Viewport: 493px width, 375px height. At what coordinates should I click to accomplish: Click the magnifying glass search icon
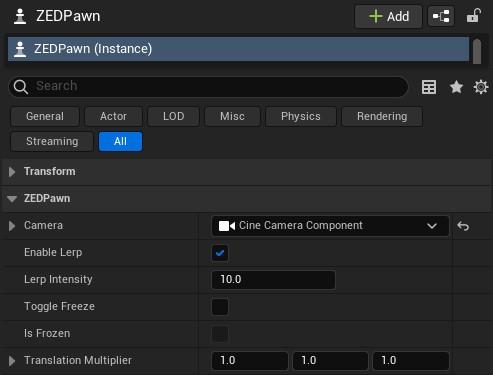pos(21,87)
